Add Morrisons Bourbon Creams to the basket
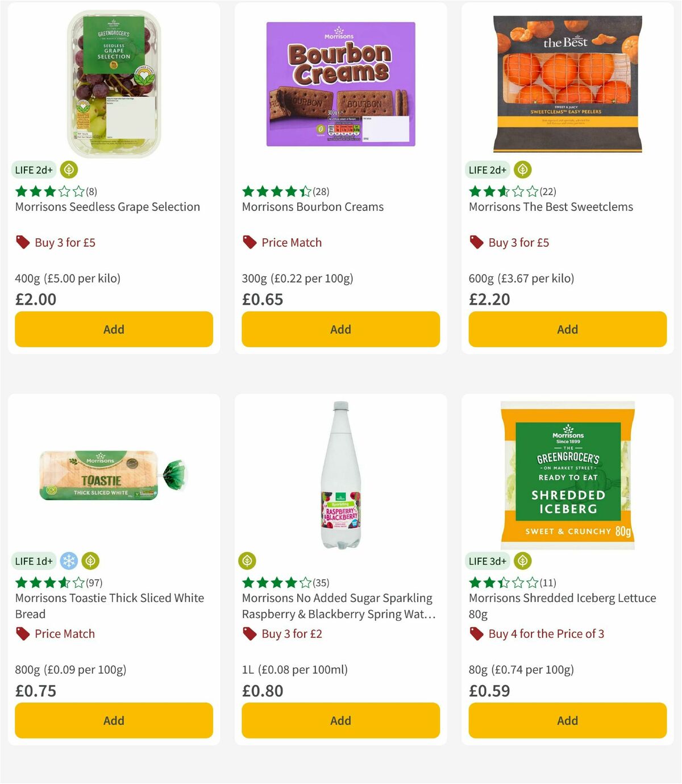 click(x=340, y=329)
